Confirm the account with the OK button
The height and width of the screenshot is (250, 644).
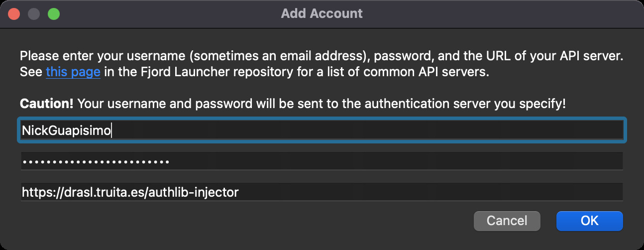tap(589, 221)
